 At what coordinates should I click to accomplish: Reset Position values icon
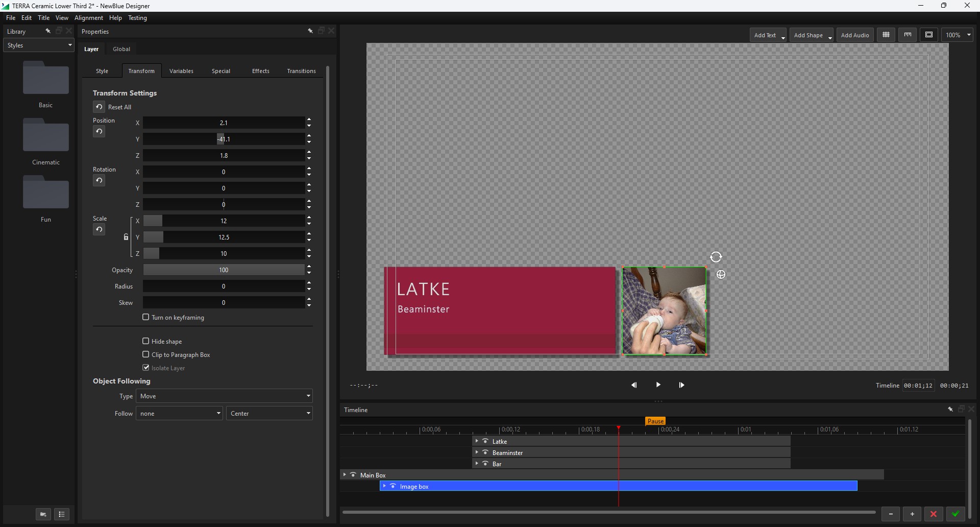point(99,132)
